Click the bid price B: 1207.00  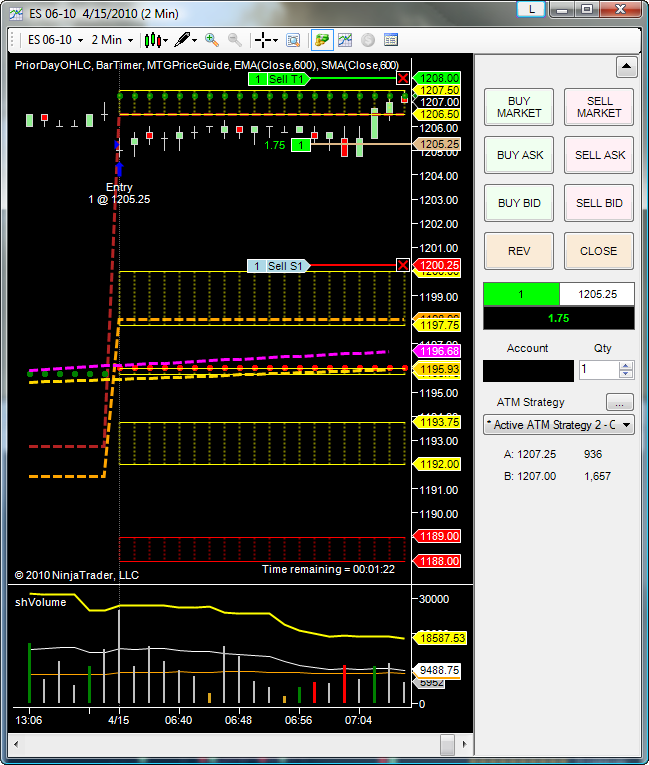[529, 476]
